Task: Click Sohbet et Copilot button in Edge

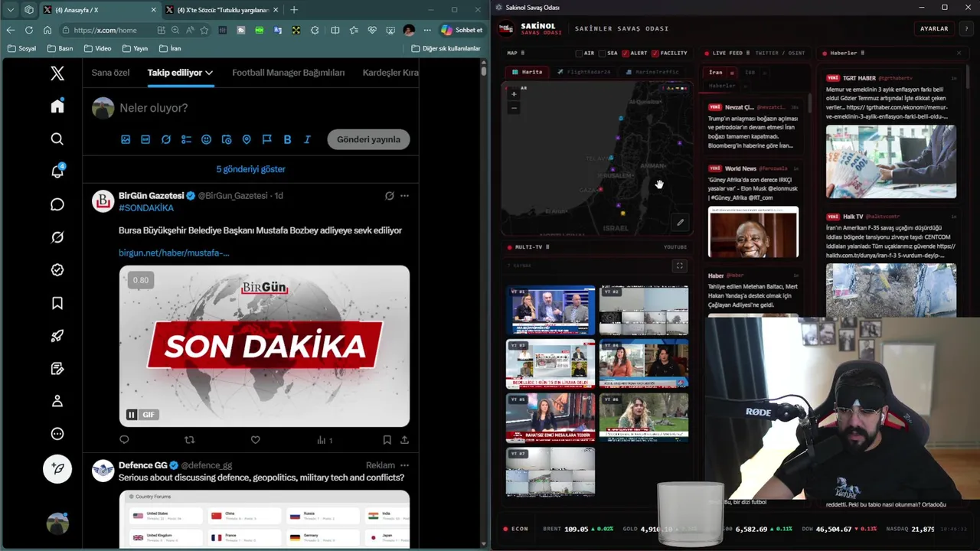Action: 462,30
